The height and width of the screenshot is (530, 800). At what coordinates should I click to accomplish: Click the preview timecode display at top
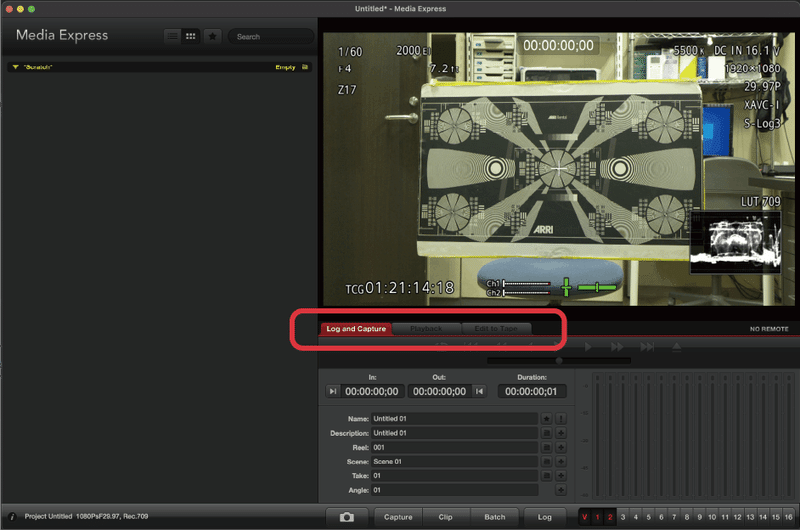coord(558,45)
